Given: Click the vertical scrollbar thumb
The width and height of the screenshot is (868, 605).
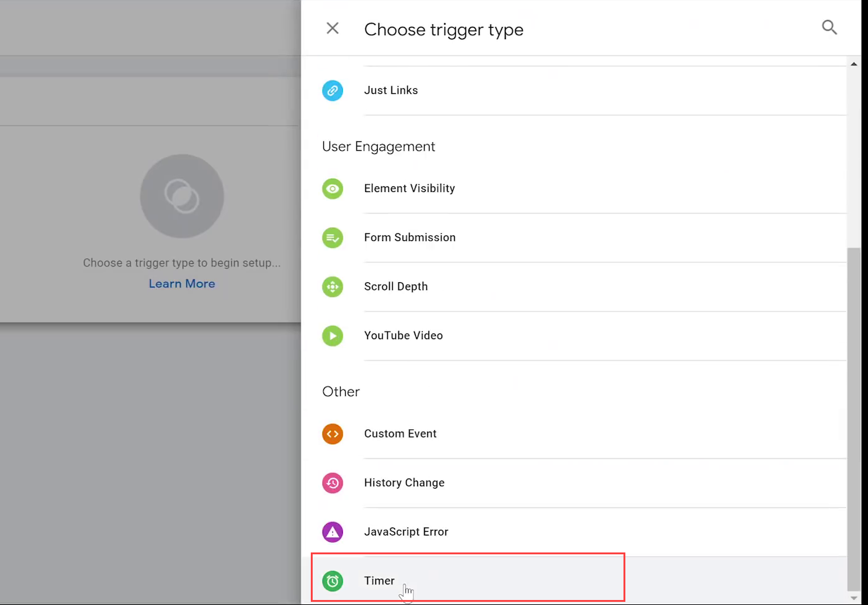Looking at the screenshot, I should click(854, 419).
